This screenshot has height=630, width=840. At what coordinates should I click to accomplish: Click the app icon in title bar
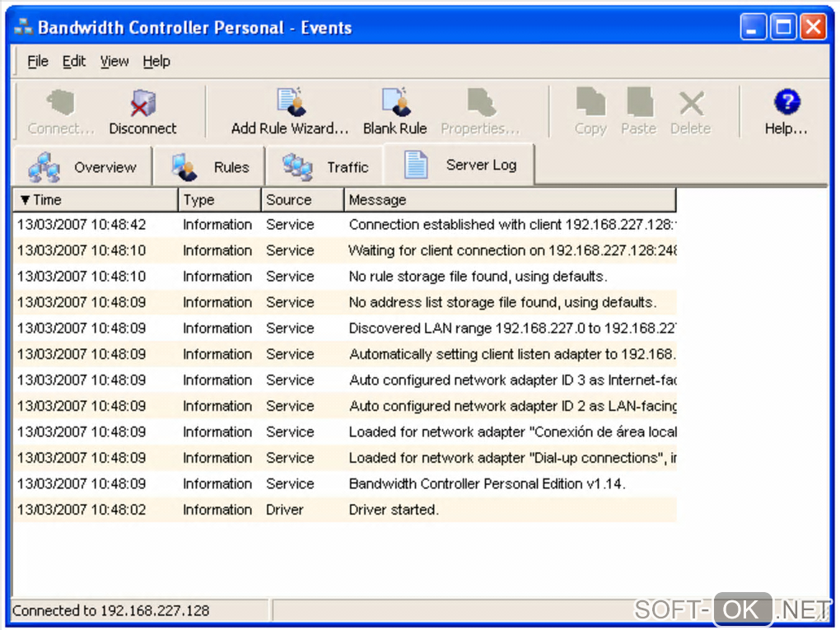(23, 26)
